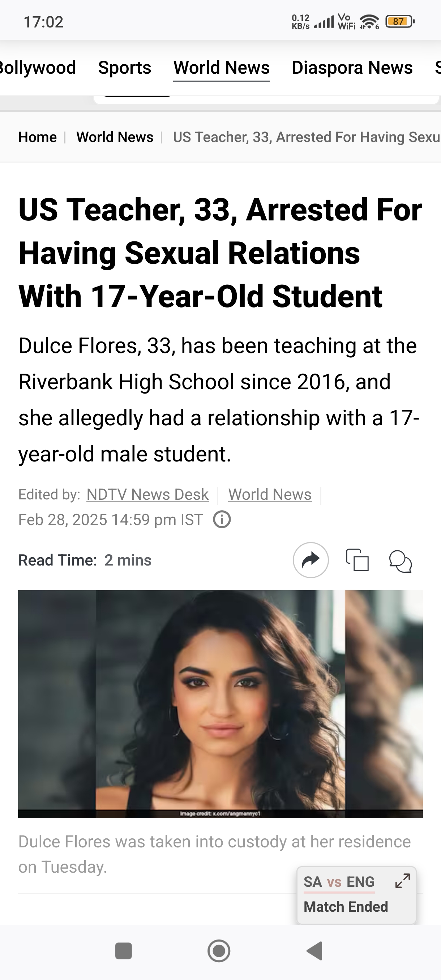This screenshot has width=441, height=980.
Task: Tap the Match Ended score card
Action: coord(346,907)
